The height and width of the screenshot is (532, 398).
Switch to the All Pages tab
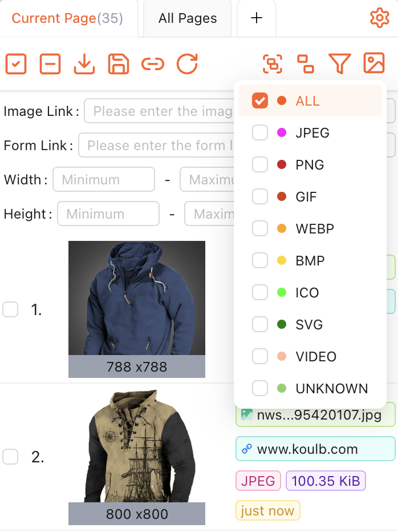[188, 18]
